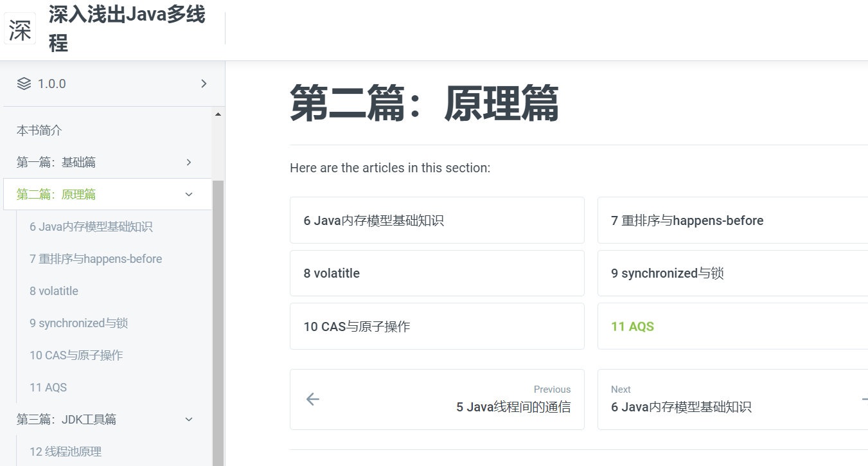
Task: Click the layers icon beside 1.0.0
Action: [x=24, y=84]
